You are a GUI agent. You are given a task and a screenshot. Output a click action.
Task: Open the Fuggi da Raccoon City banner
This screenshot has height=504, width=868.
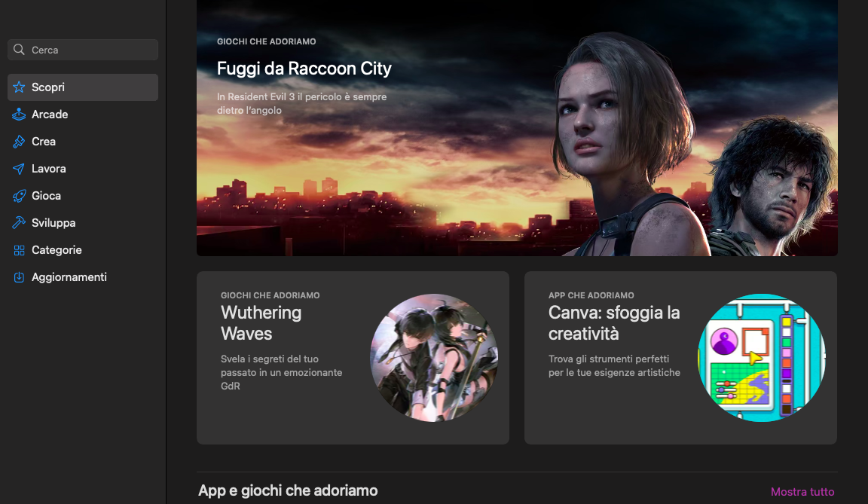(517, 128)
